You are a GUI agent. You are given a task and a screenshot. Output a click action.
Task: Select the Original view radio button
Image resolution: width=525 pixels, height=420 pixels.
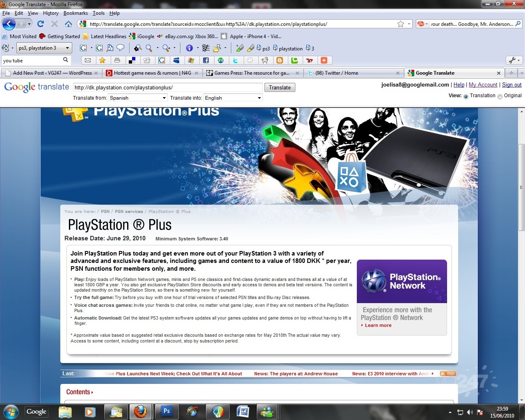click(500, 97)
